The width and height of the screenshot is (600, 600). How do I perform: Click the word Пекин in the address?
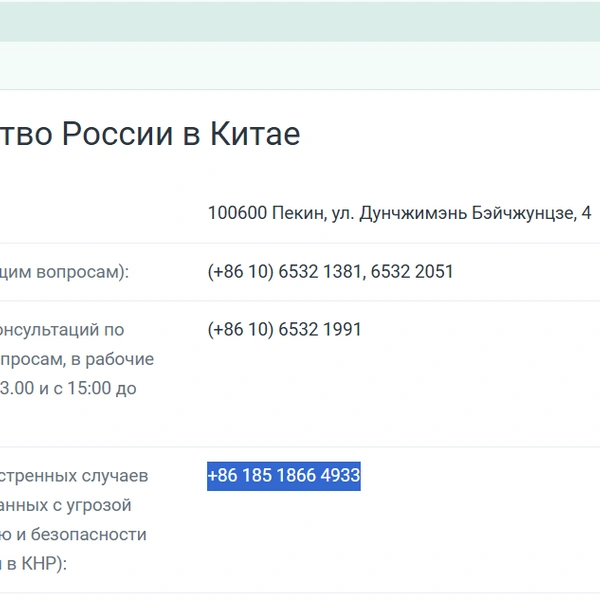click(300, 213)
